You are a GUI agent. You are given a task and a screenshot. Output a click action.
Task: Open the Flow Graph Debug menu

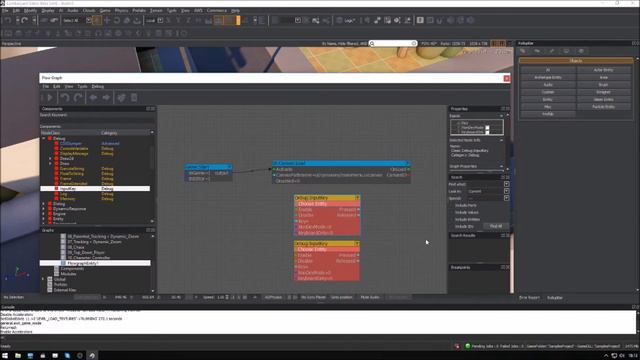(98, 87)
